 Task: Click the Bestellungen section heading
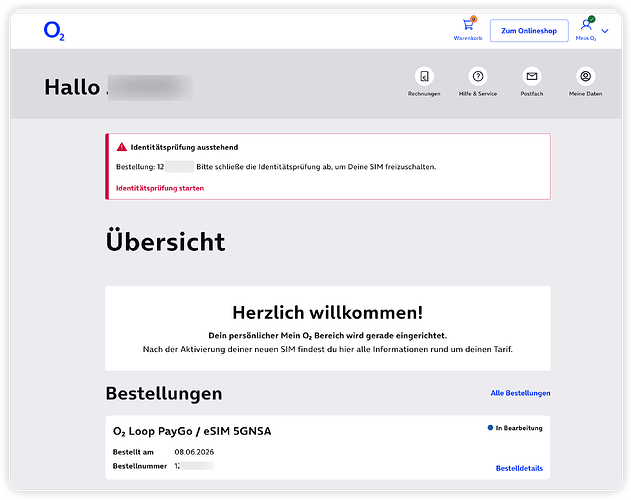coord(164,393)
